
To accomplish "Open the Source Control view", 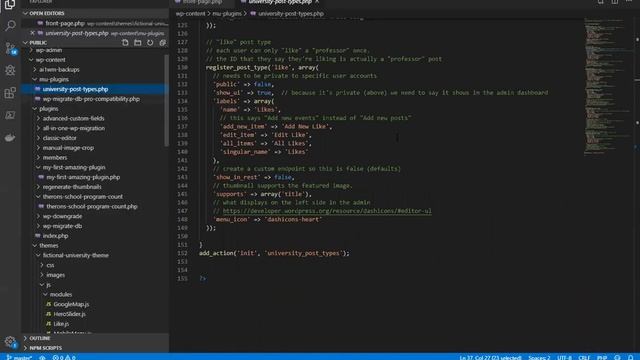I will click(10, 48).
